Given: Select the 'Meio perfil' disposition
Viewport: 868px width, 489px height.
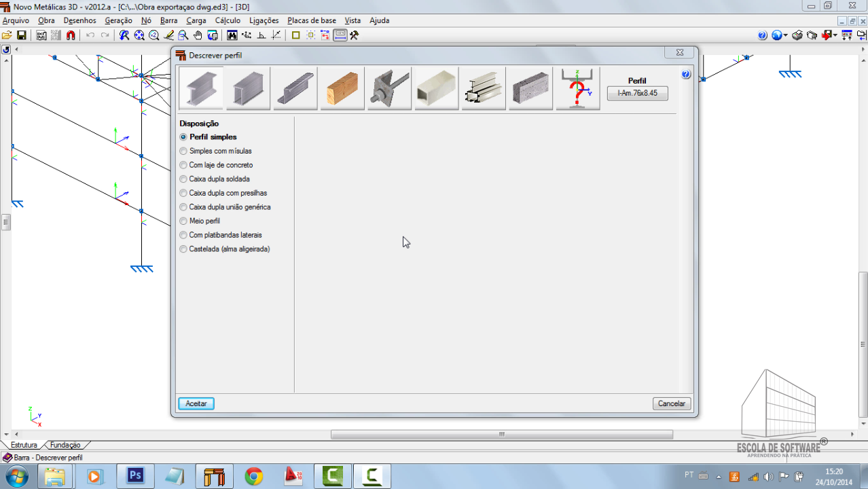Looking at the screenshot, I should [183, 221].
